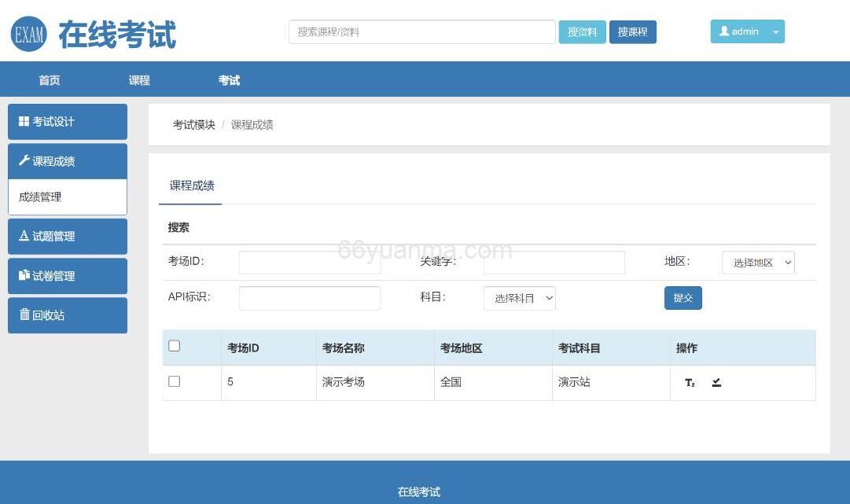The width and height of the screenshot is (850, 504).
Task: Click the admin user profile icon
Action: [x=725, y=31]
